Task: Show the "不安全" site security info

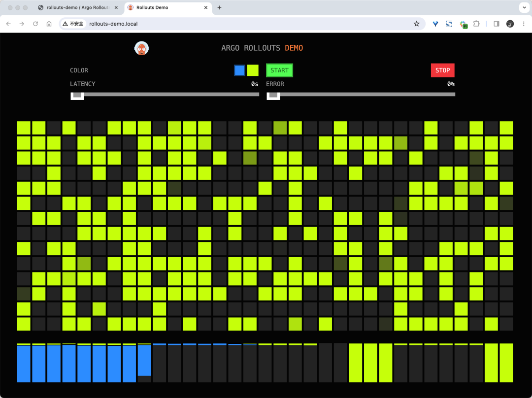Action: [x=73, y=24]
